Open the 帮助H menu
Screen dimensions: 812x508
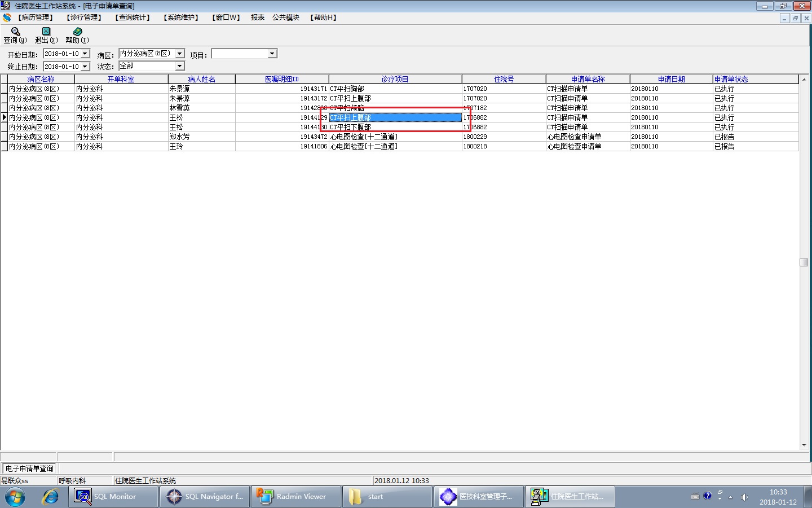coord(324,17)
